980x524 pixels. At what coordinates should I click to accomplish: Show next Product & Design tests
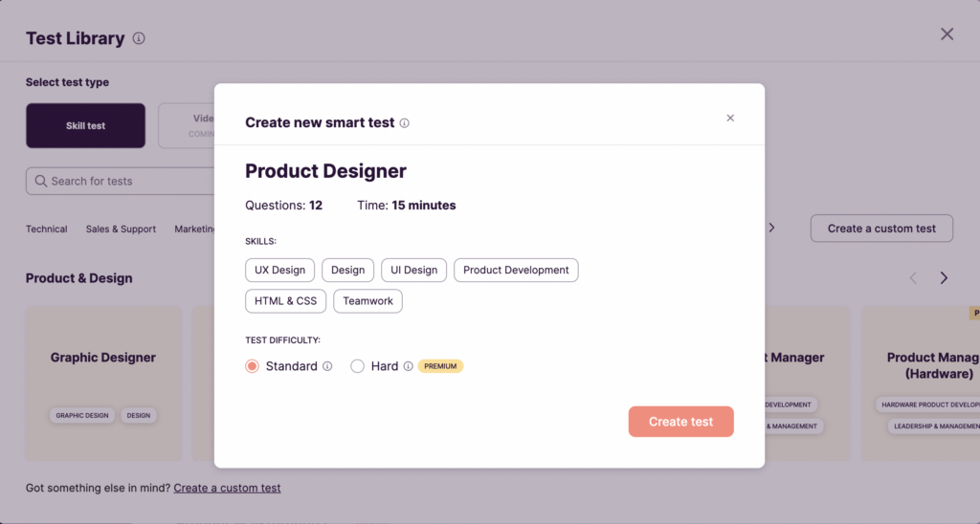pos(944,278)
